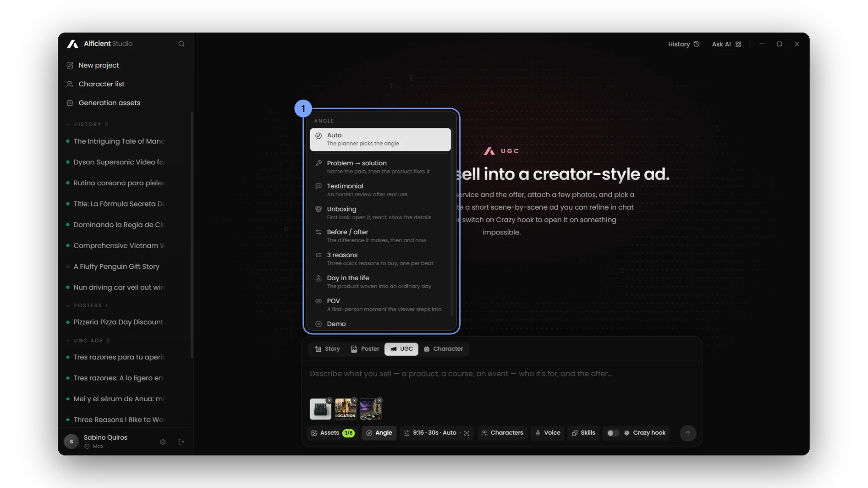Remove the LOCATION asset thumbnail
868x488 pixels.
pyautogui.click(x=354, y=400)
